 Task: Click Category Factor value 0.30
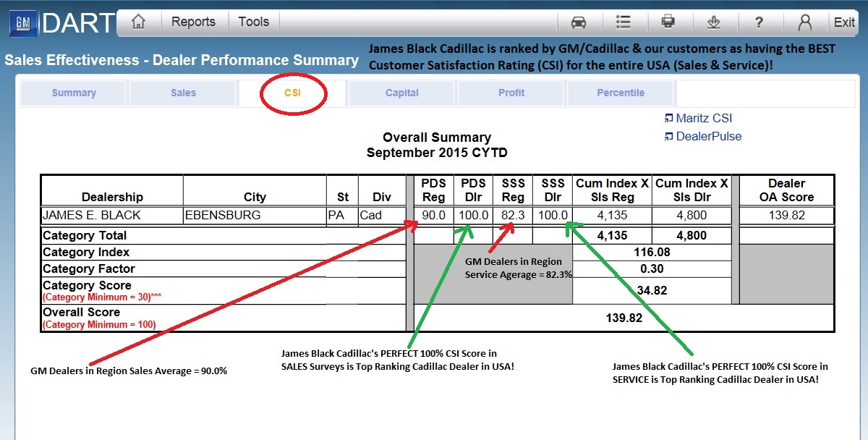coord(652,269)
